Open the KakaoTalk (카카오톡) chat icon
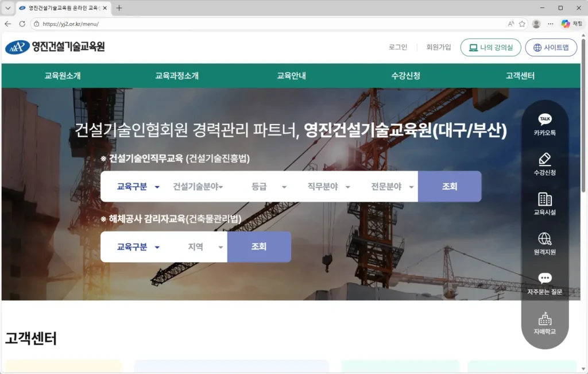This screenshot has height=374, width=588. pos(544,119)
